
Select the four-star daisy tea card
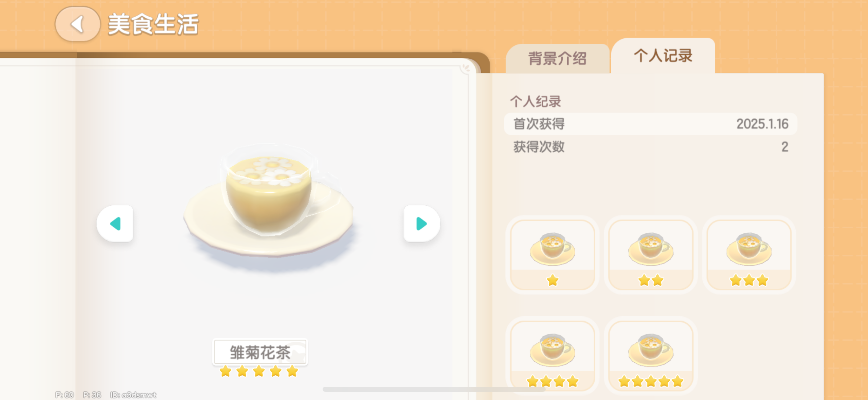(x=553, y=356)
